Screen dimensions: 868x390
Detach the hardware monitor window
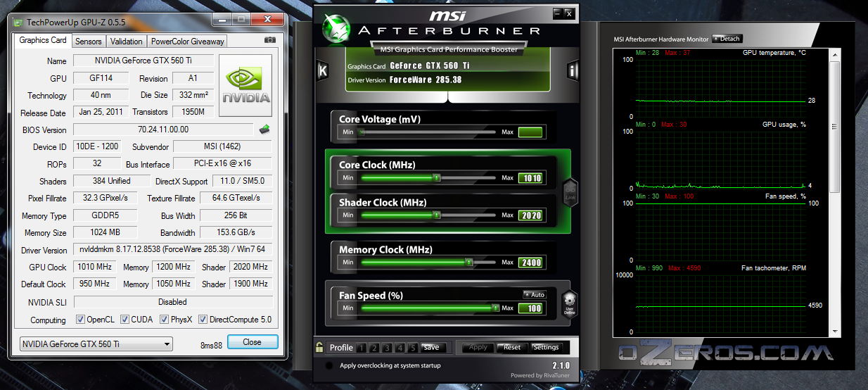[x=727, y=39]
